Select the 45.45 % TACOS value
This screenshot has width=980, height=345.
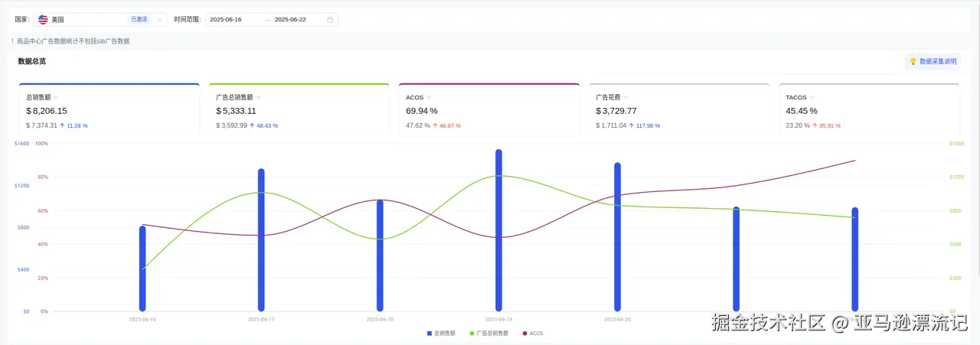click(802, 111)
